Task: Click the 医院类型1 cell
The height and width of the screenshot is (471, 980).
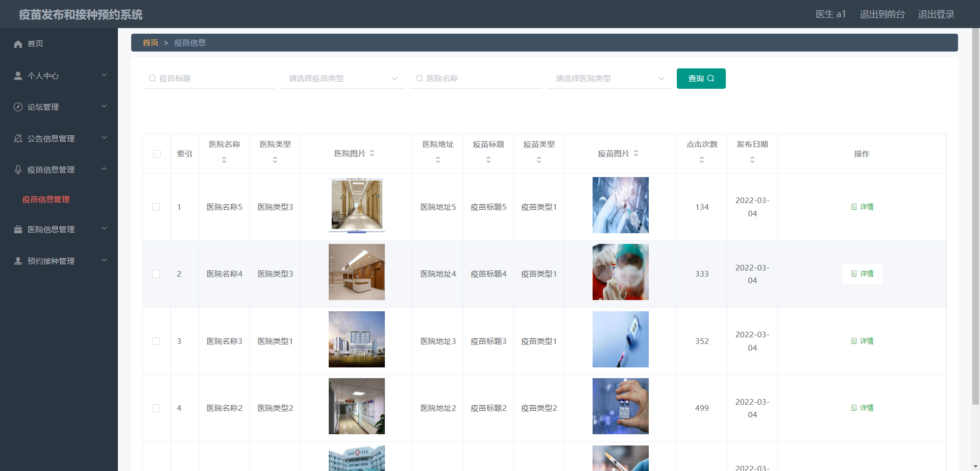Action: [x=275, y=341]
